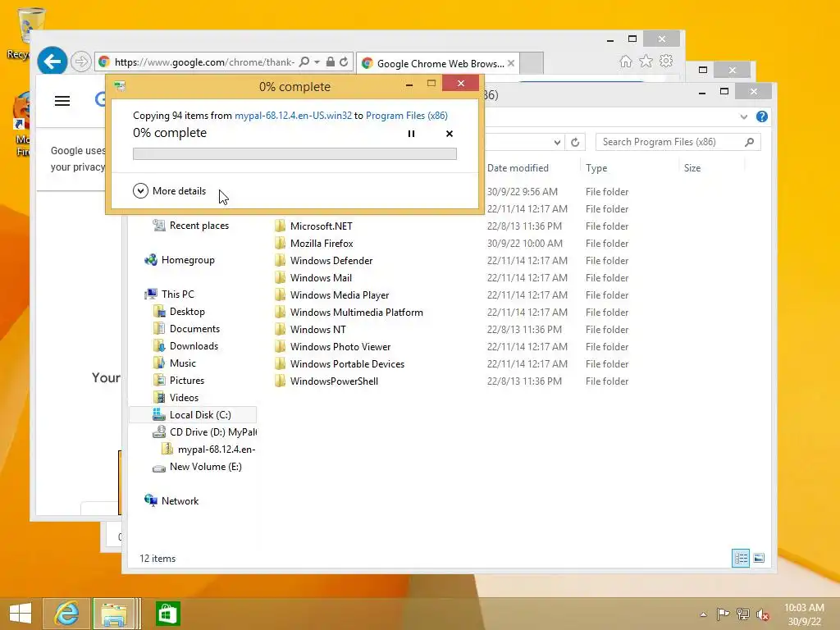
Task: Open Internet Explorer from taskbar
Action: 66,614
